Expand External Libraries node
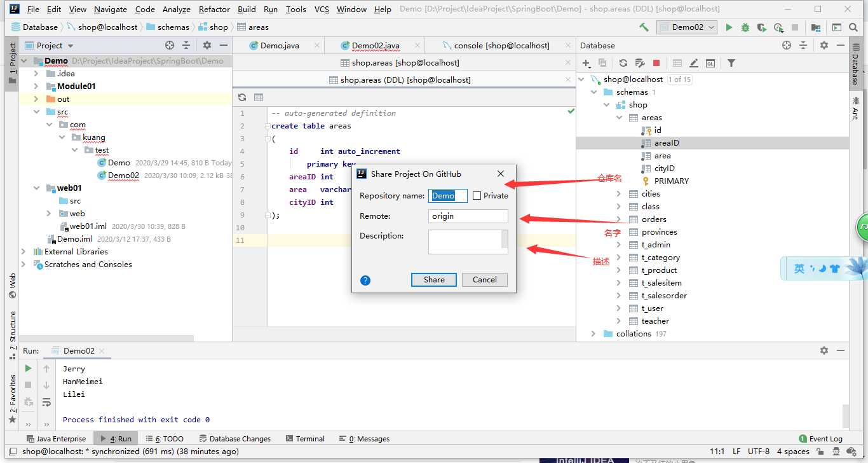This screenshot has width=868, height=463. 24,252
